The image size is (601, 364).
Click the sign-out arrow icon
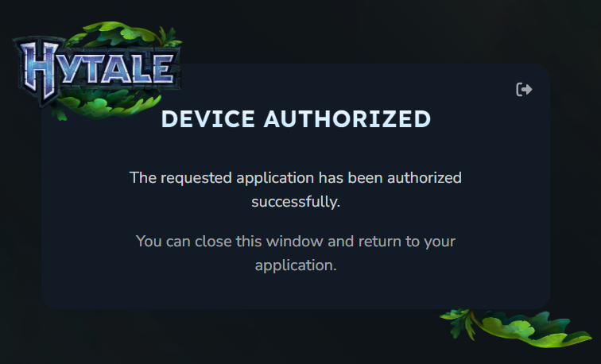524,89
